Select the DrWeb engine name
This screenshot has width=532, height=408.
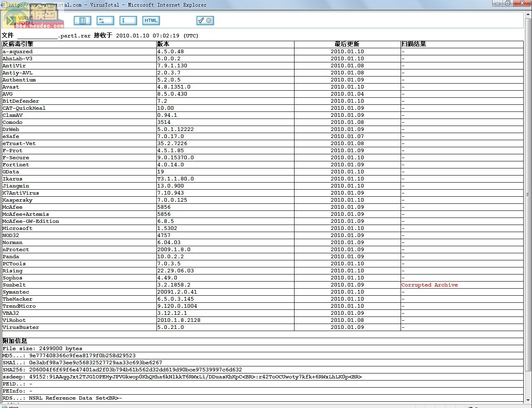point(11,129)
